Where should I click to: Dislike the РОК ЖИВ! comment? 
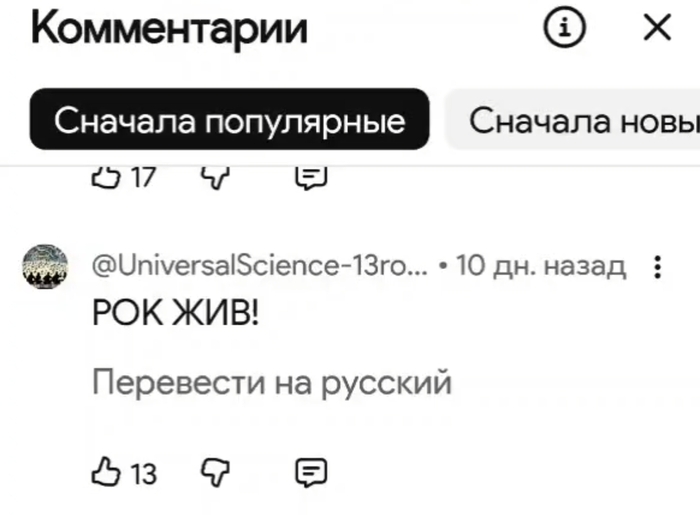pyautogui.click(x=216, y=471)
